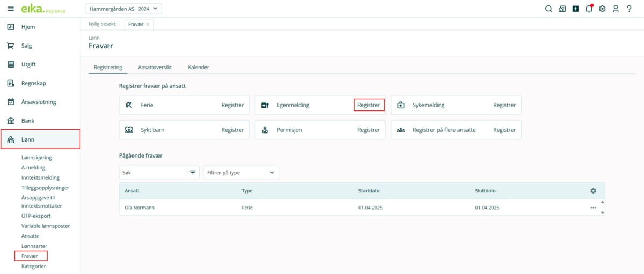The height and width of the screenshot is (274, 644).
Task: Open table column settings gear
Action: (x=593, y=191)
